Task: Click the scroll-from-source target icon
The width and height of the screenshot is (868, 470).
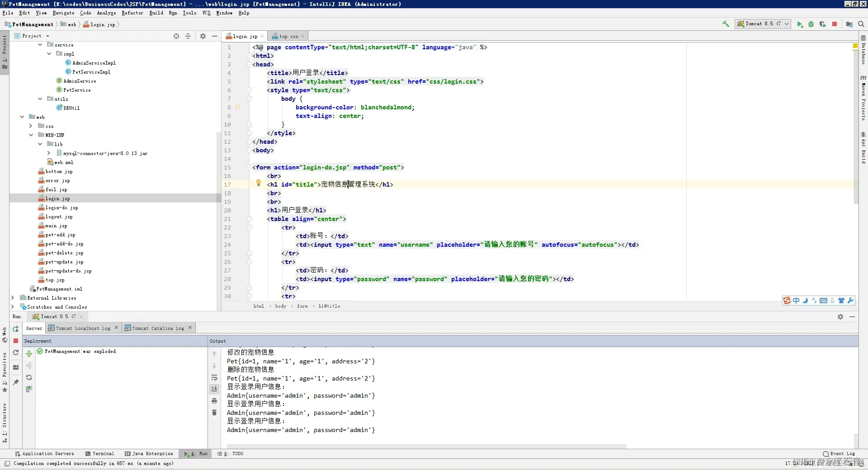Action: pyautogui.click(x=176, y=36)
